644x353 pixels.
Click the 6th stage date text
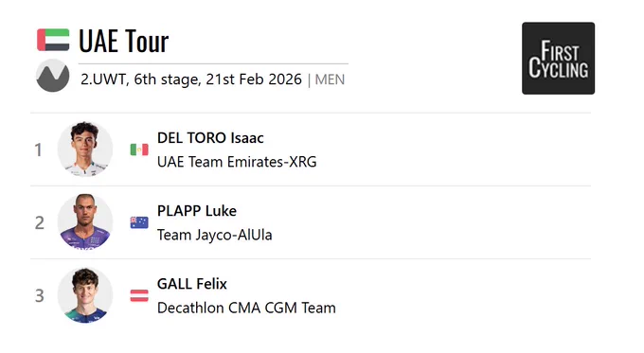coord(191,79)
